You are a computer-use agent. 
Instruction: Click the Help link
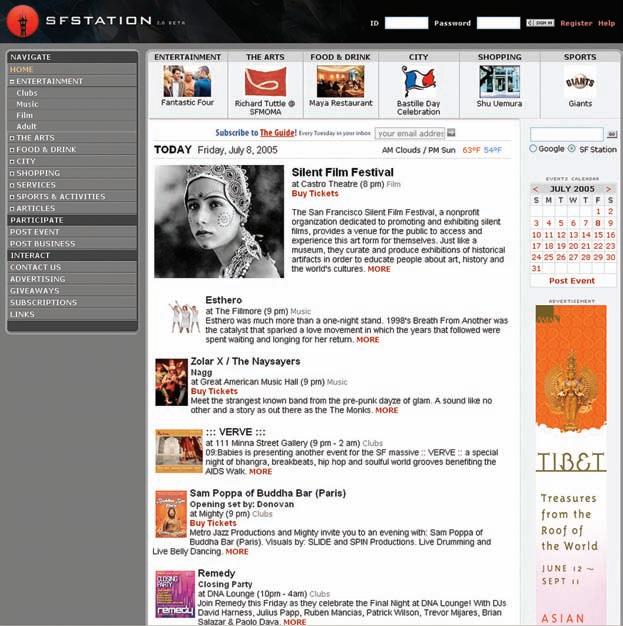[606, 23]
